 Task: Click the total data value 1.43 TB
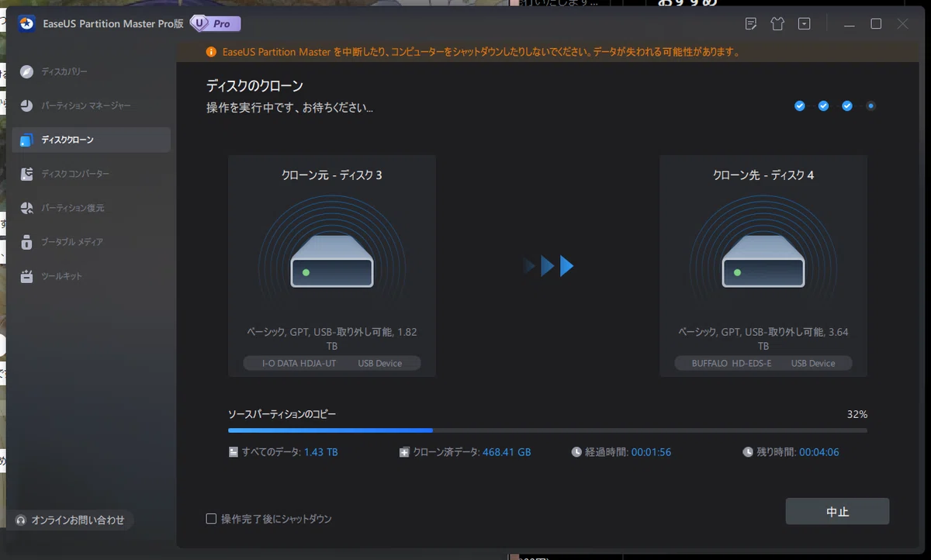(320, 452)
